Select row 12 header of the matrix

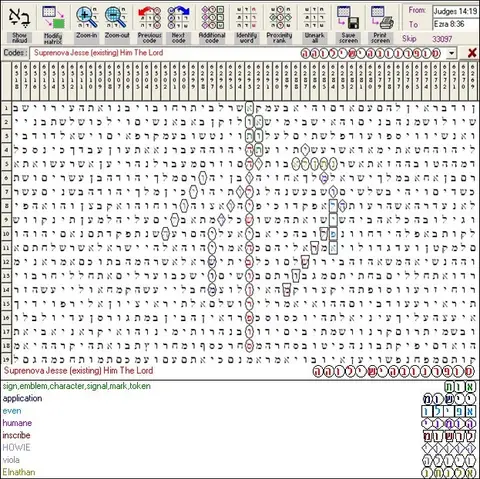(6, 262)
